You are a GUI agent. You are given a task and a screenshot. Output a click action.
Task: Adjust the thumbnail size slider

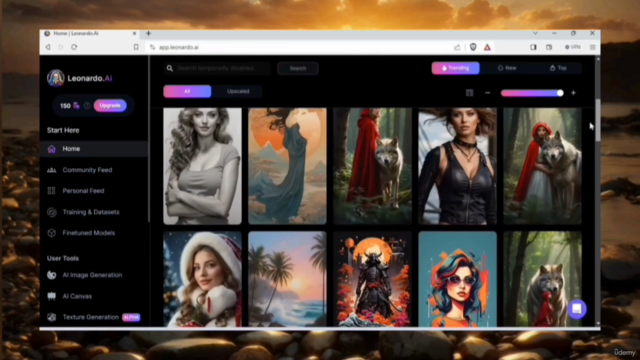(532, 93)
